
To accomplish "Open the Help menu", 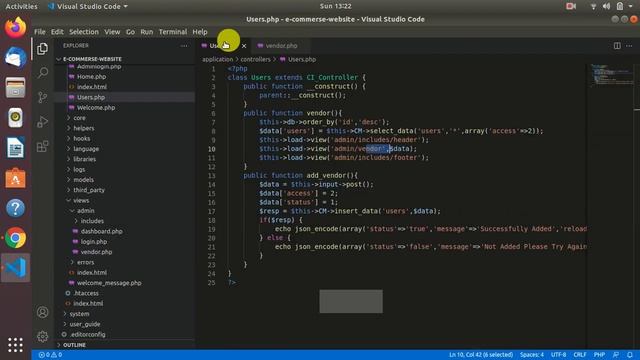I will click(x=200, y=32).
